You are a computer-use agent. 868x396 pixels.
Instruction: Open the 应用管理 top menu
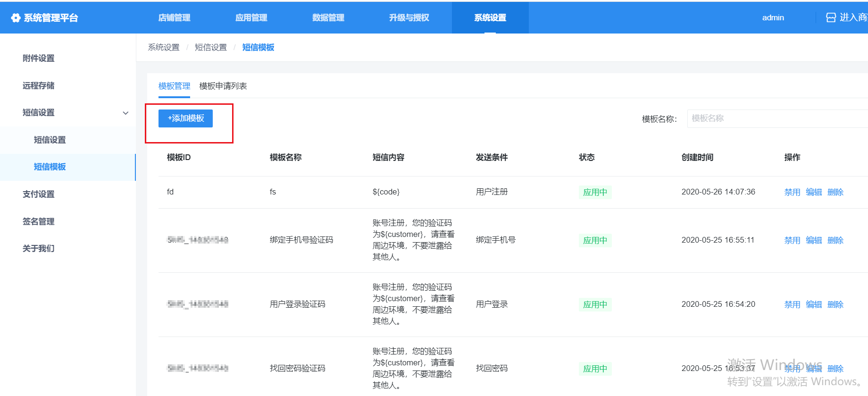coord(251,17)
